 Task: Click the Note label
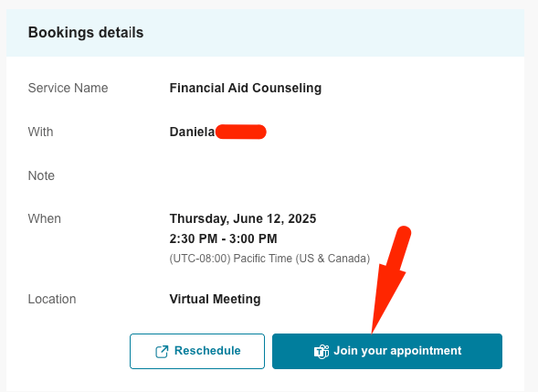point(41,175)
